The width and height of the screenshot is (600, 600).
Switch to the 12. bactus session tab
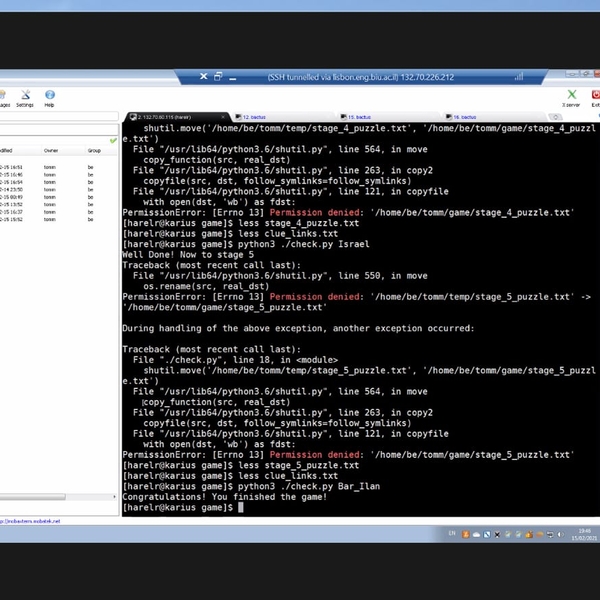click(262, 117)
